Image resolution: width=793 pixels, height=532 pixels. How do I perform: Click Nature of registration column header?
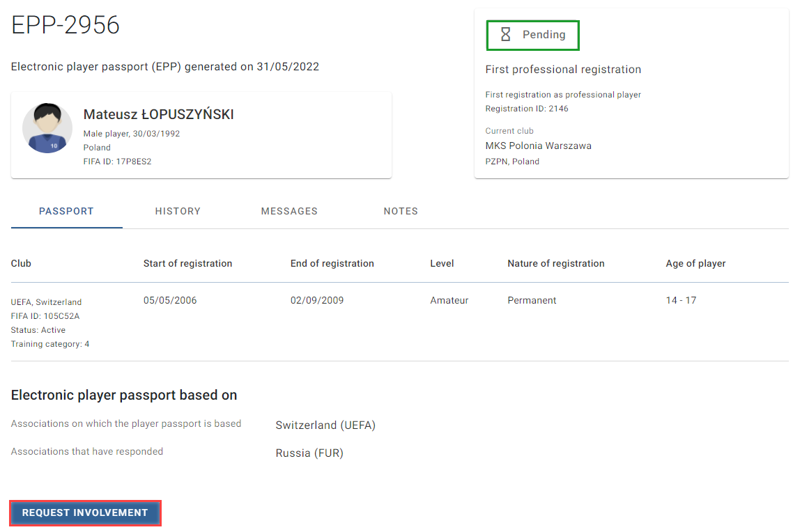click(556, 263)
